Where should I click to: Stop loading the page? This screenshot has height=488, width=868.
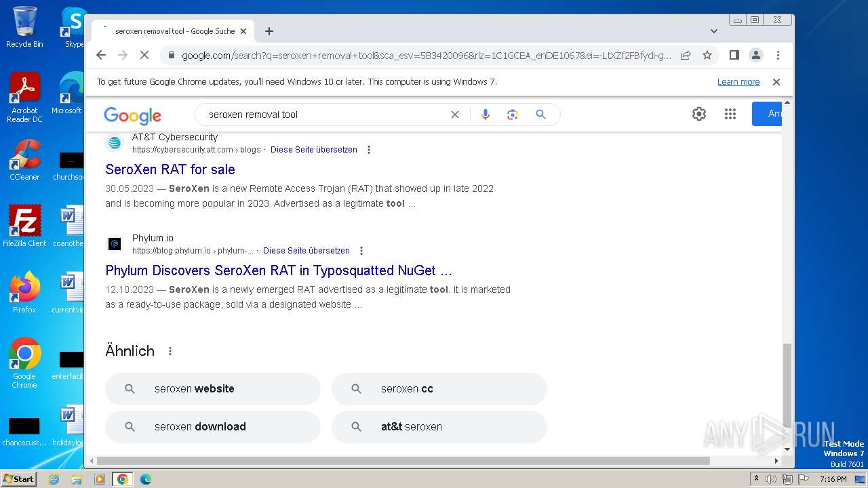pos(144,55)
